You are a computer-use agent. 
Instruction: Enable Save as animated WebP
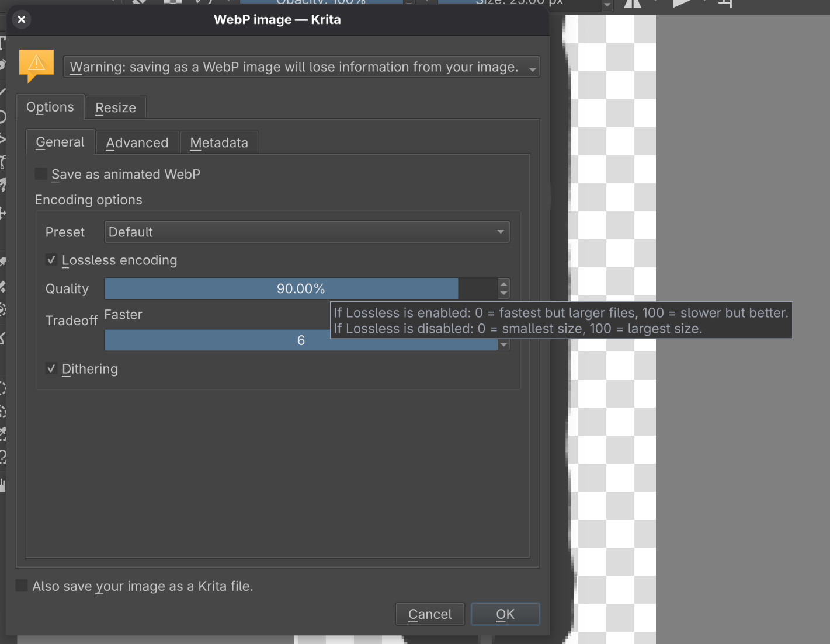pos(40,173)
